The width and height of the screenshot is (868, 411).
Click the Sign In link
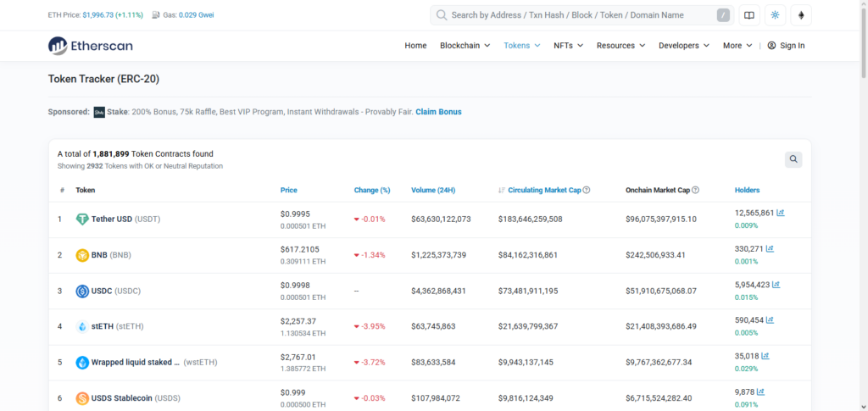pos(793,46)
